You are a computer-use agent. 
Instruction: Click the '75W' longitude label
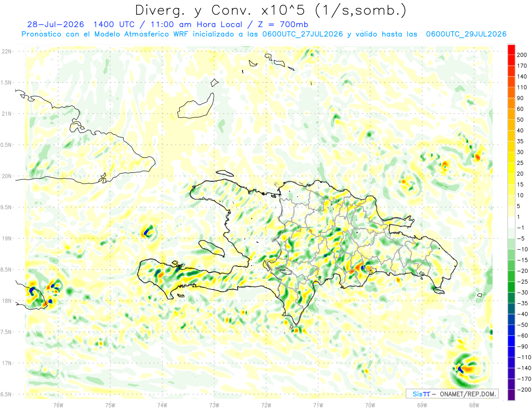tap(110, 404)
